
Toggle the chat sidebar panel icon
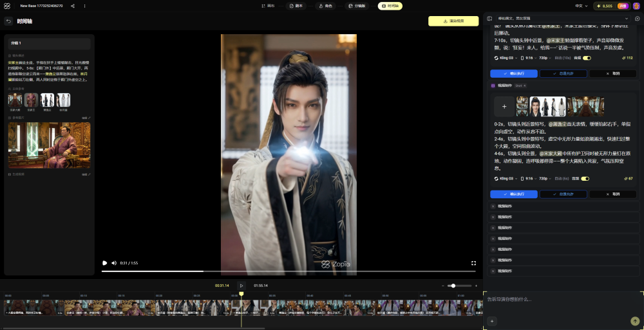click(489, 19)
